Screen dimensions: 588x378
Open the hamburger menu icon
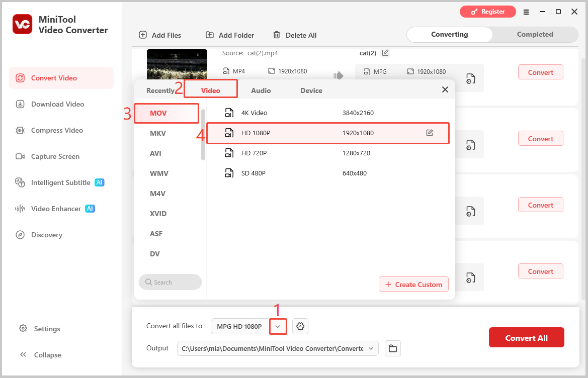526,12
